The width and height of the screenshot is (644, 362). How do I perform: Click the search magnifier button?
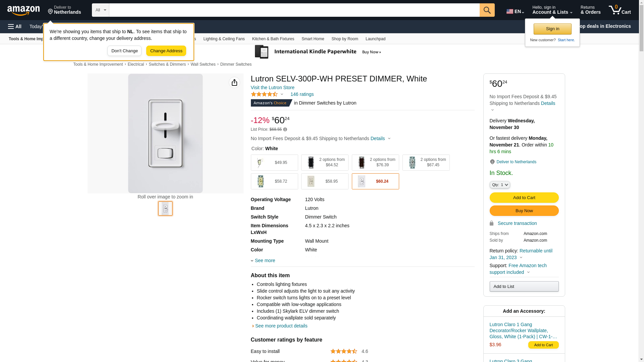coord(487,10)
